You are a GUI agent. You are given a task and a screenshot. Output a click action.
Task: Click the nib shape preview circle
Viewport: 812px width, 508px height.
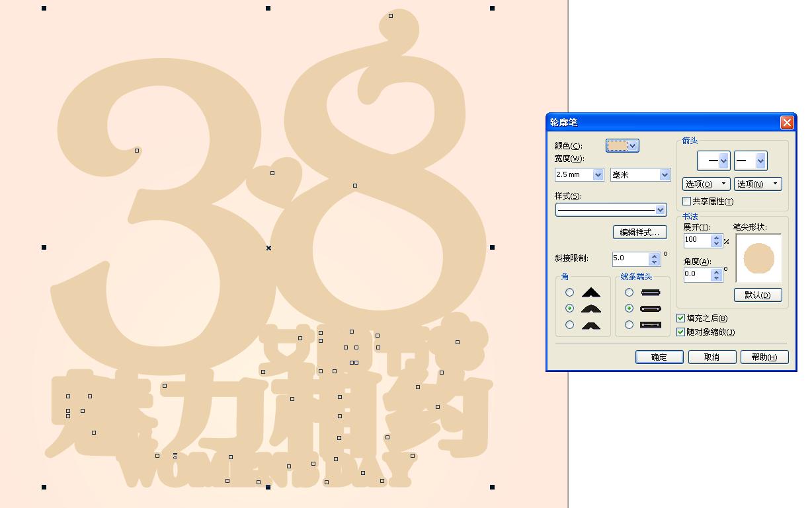758,258
